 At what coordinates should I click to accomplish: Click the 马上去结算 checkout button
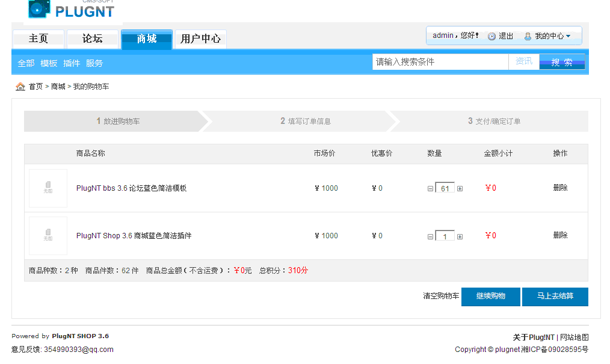pyautogui.click(x=555, y=297)
